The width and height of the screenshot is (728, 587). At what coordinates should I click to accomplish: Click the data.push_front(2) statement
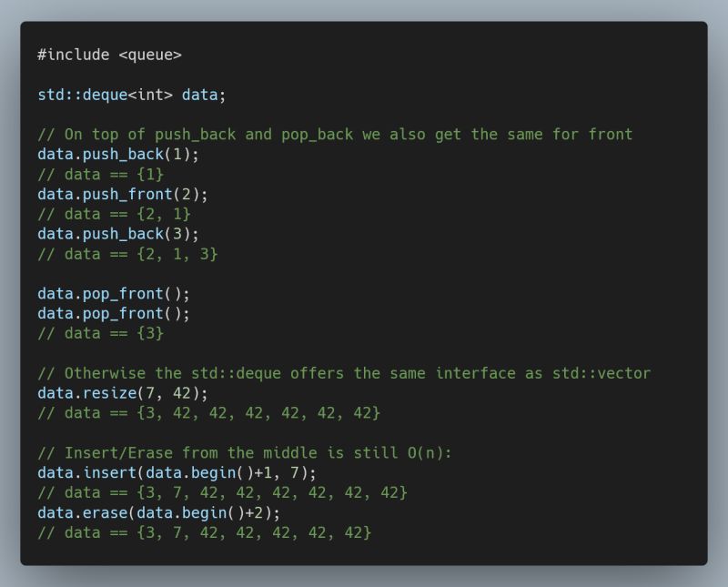coord(123,194)
